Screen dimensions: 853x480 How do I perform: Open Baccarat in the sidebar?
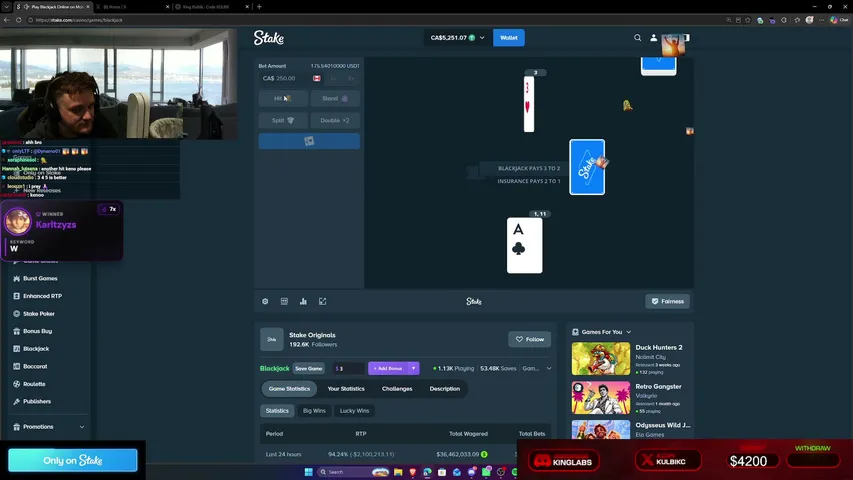pos(35,367)
